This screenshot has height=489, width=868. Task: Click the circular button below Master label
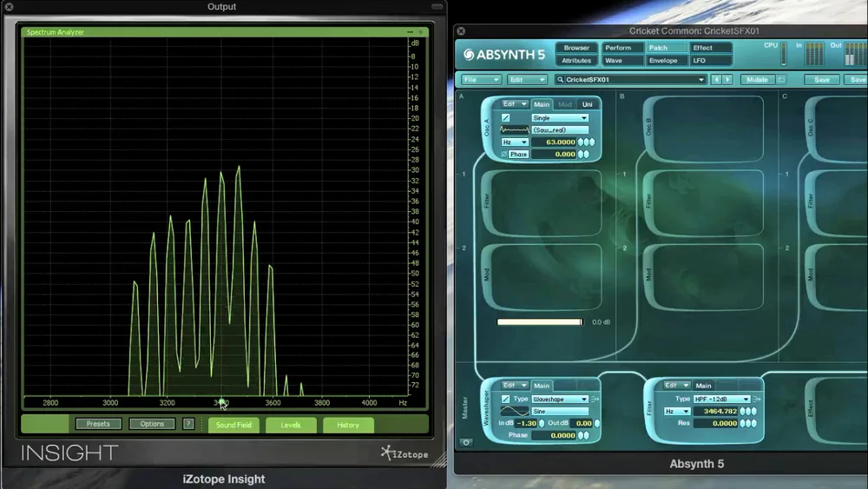466,442
